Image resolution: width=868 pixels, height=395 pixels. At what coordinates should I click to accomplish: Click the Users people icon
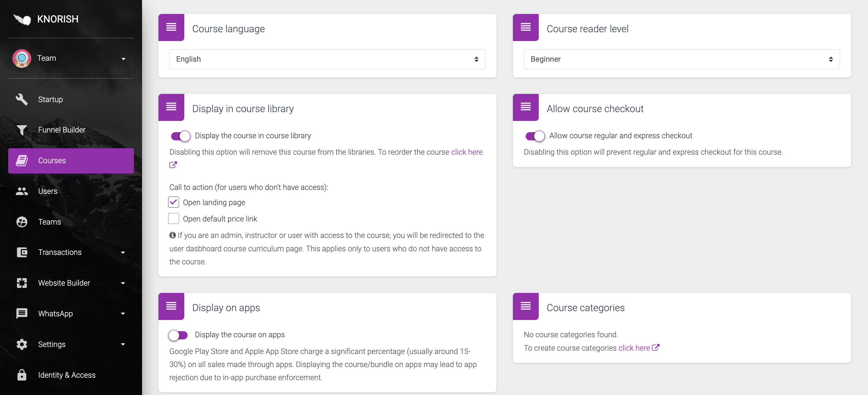click(x=22, y=191)
